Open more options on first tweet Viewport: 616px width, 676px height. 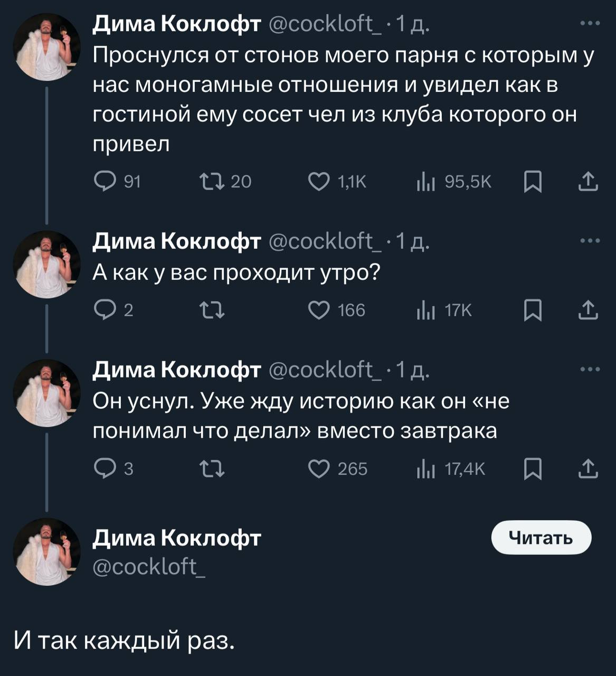(x=590, y=24)
